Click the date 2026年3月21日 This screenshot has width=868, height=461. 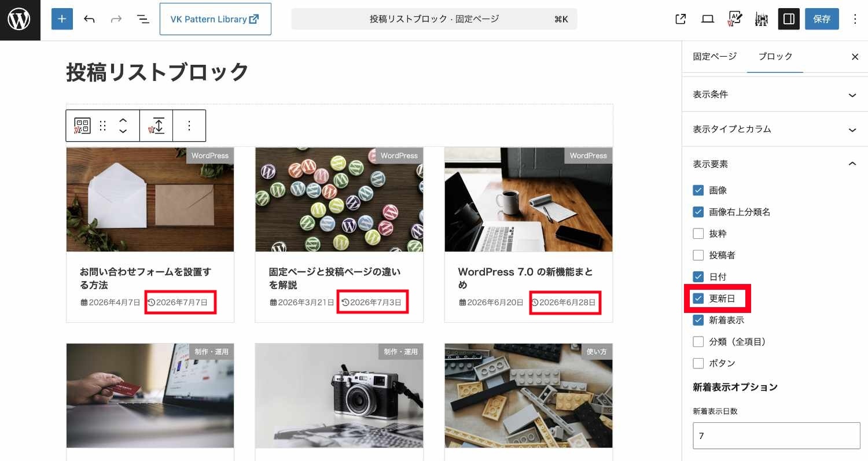click(x=302, y=303)
